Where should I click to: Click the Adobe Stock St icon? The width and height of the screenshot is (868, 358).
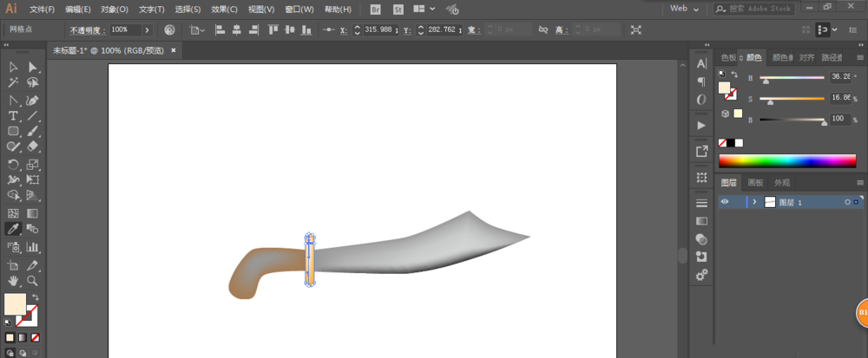click(398, 10)
